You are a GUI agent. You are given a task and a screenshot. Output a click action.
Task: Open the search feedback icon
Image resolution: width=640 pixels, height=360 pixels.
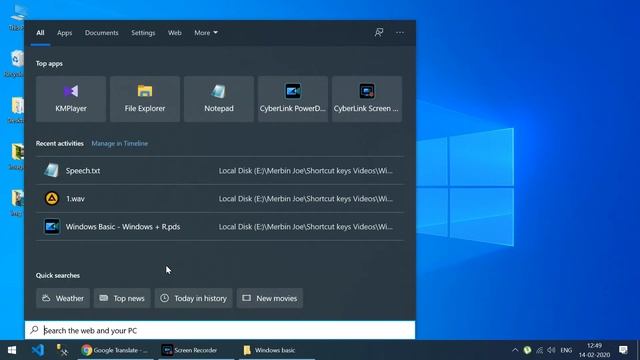click(379, 32)
